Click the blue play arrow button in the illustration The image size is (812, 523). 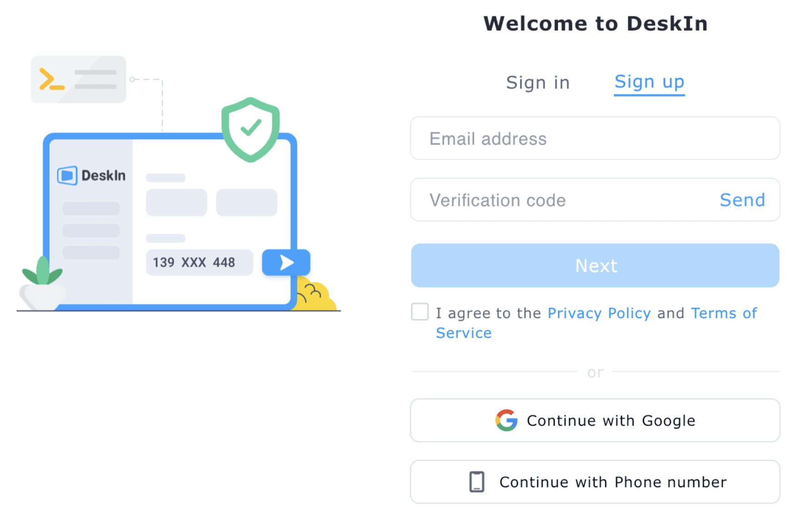click(x=286, y=262)
